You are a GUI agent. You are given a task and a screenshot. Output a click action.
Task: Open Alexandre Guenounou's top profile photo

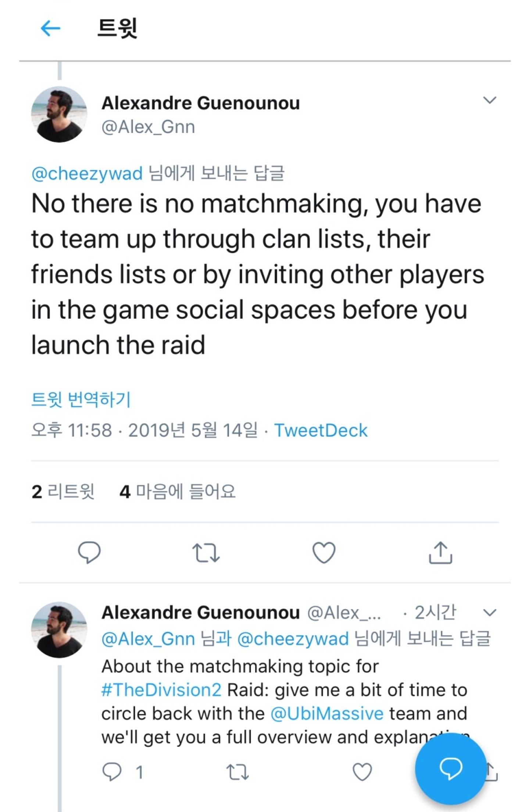[x=59, y=114]
